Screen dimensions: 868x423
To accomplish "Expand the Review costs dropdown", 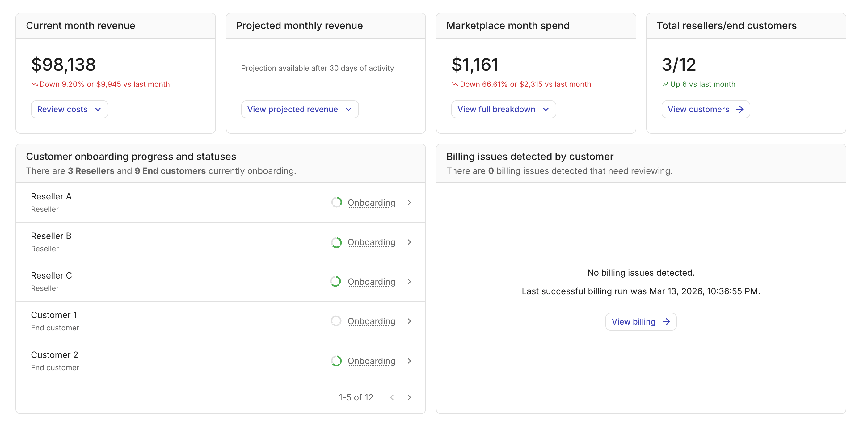I will [x=70, y=109].
